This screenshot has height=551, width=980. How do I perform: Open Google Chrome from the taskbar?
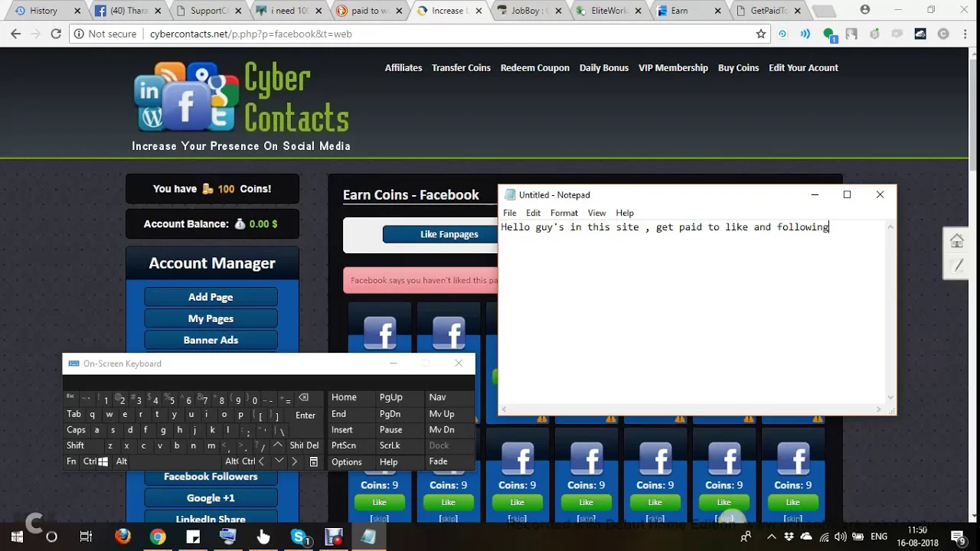158,536
